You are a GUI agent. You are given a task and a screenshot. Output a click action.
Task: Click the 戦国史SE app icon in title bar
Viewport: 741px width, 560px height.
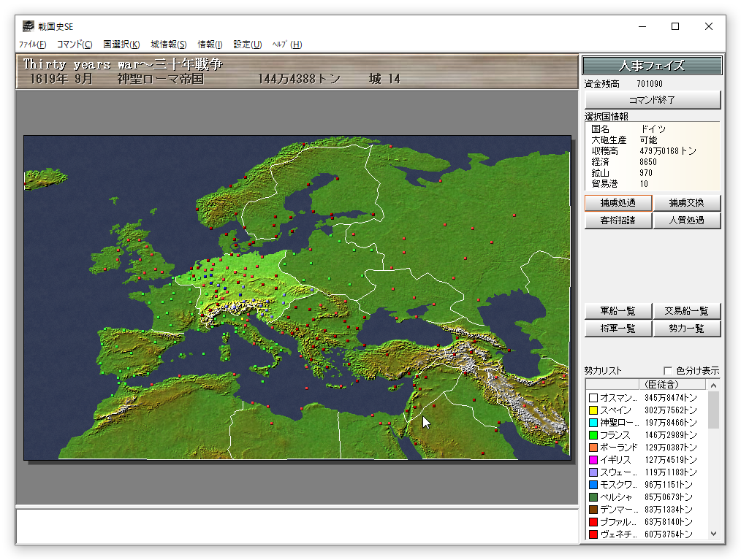28,26
